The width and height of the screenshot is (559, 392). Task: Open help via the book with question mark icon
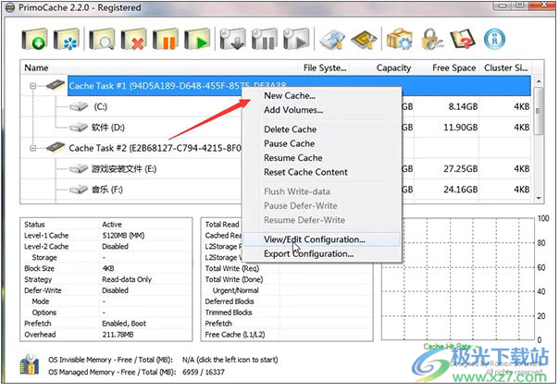coord(463,39)
